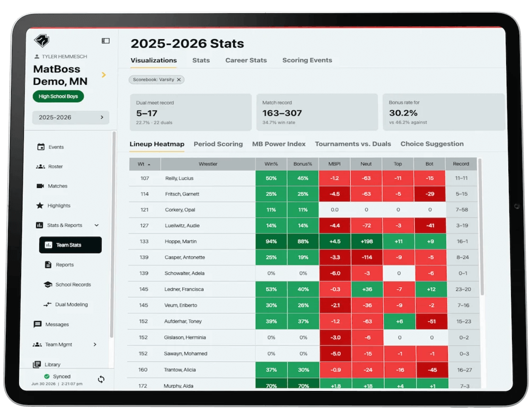
Task: Click wrestler name Hoppe, Martin
Action: tap(181, 242)
